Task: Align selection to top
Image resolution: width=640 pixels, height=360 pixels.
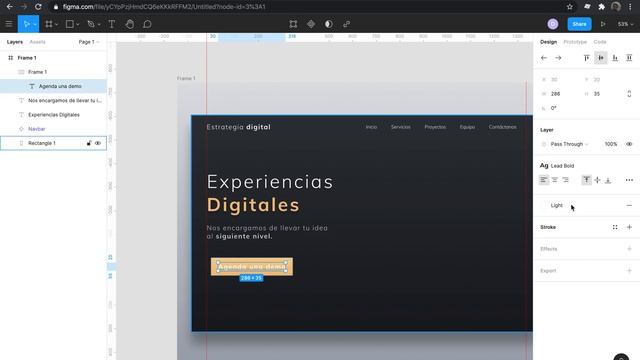Action: (587, 58)
